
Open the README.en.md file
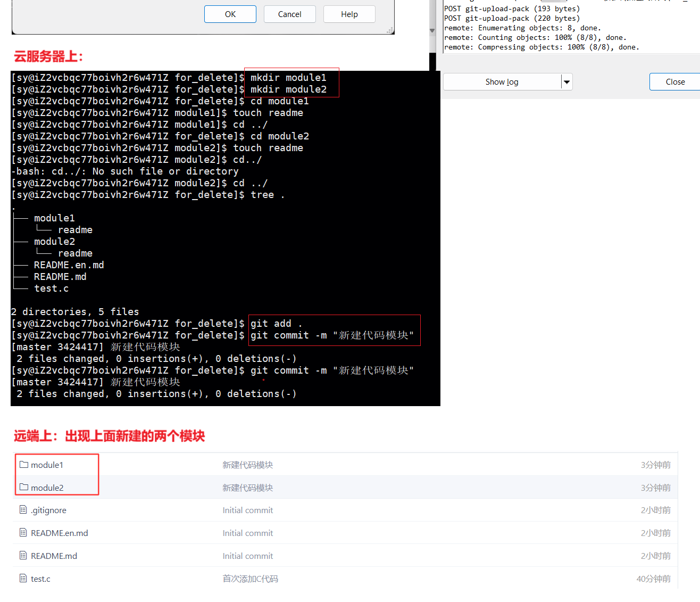[60, 533]
